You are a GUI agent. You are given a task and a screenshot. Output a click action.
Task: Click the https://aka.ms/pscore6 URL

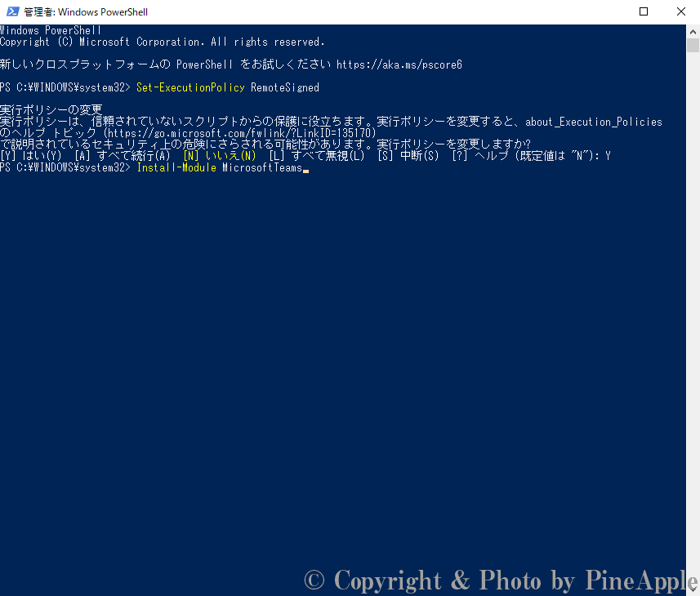(x=399, y=64)
